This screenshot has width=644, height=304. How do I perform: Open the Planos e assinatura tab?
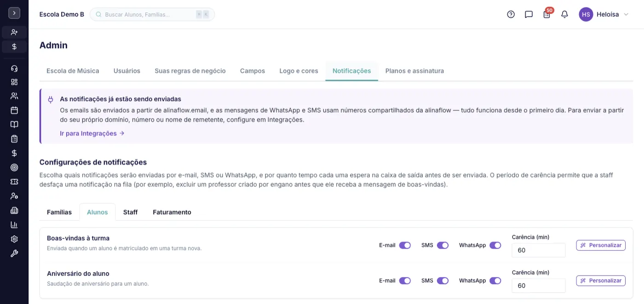[414, 71]
